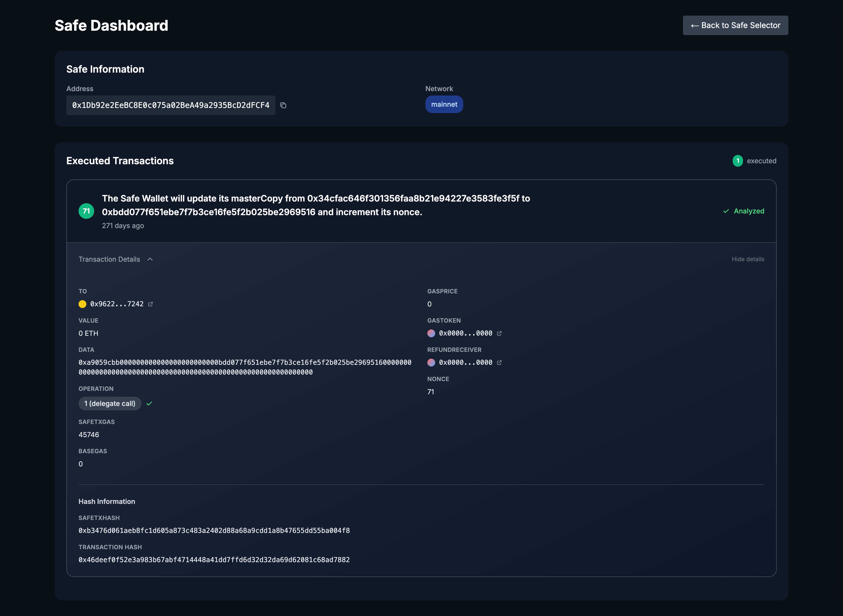Viewport: 843px width, 616px height.
Task: Click the Analyzed status checkmark
Action: [726, 211]
